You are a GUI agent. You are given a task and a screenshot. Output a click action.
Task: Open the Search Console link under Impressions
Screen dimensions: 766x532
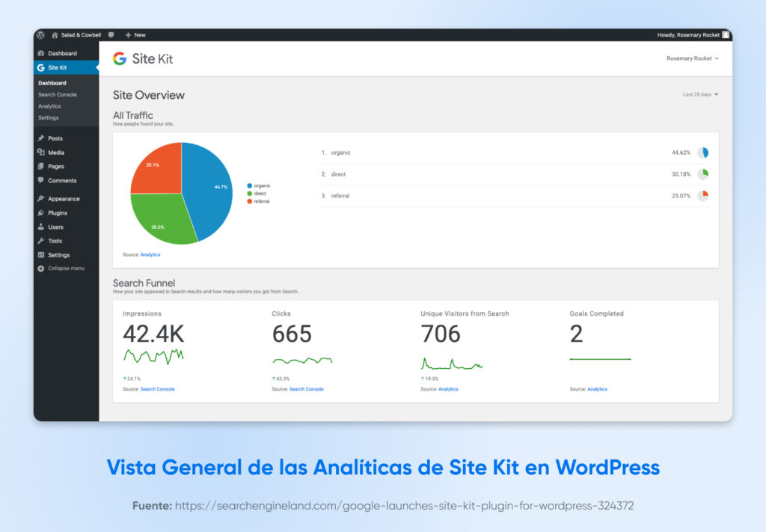pyautogui.click(x=158, y=389)
